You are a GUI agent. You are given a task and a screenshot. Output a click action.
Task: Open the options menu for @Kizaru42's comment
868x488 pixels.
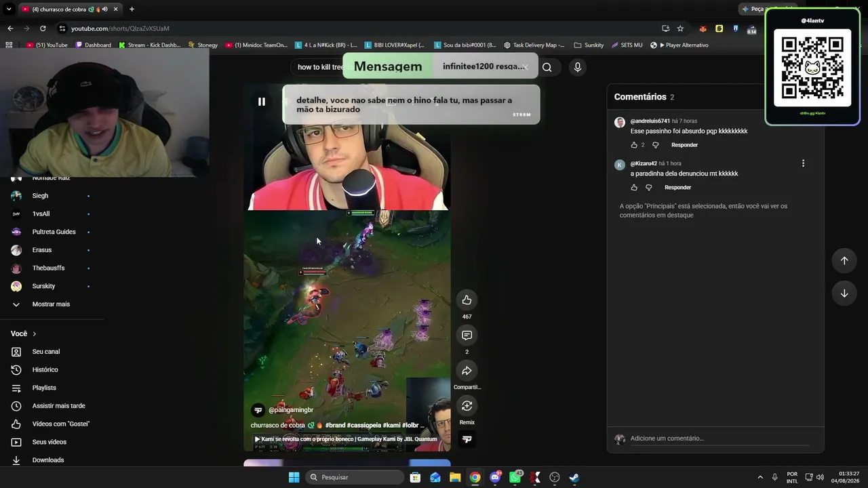click(x=803, y=163)
